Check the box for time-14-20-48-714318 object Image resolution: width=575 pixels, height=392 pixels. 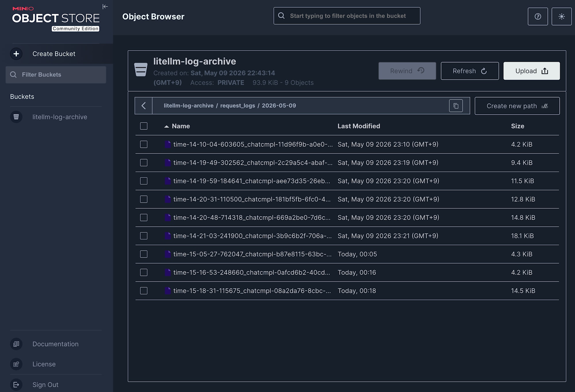click(x=144, y=218)
